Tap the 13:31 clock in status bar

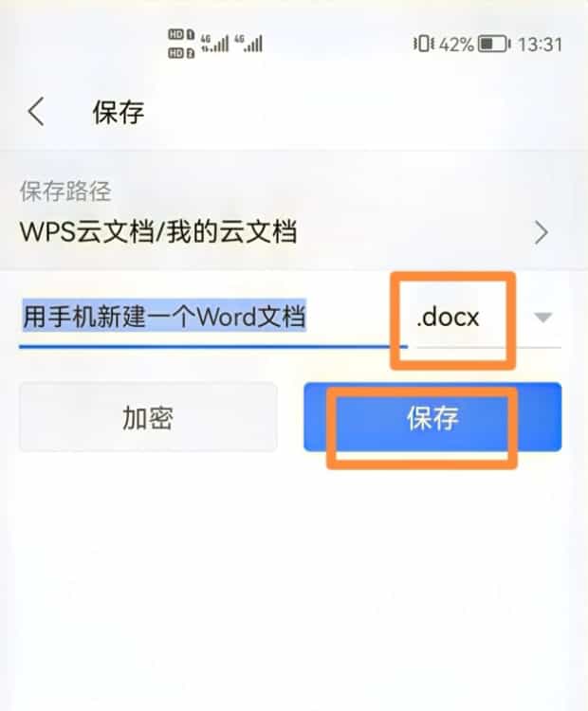540,45
